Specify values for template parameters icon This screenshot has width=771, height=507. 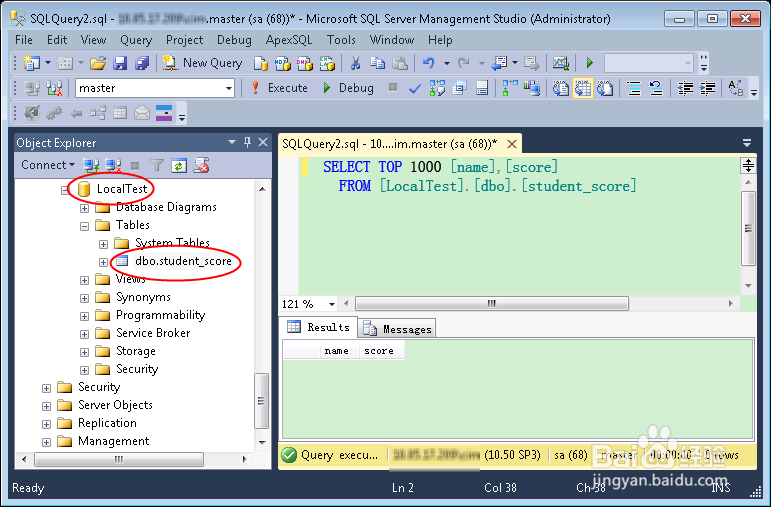736,88
